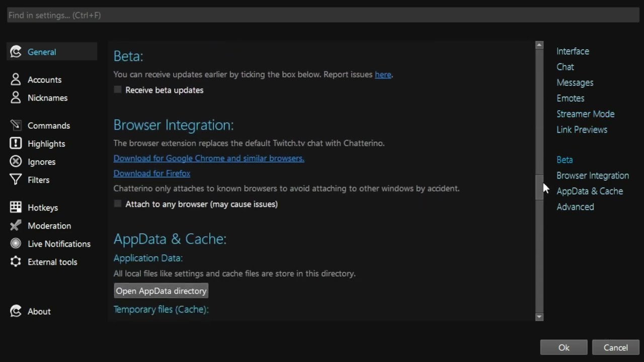Enable the Receive beta updates checkbox
The width and height of the screenshot is (644, 362).
pos(118,89)
